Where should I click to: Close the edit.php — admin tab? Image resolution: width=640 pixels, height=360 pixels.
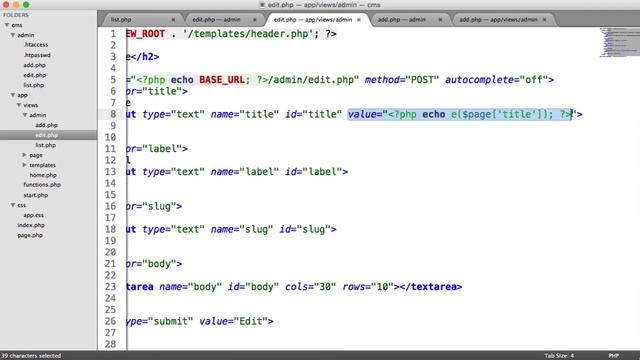255,20
